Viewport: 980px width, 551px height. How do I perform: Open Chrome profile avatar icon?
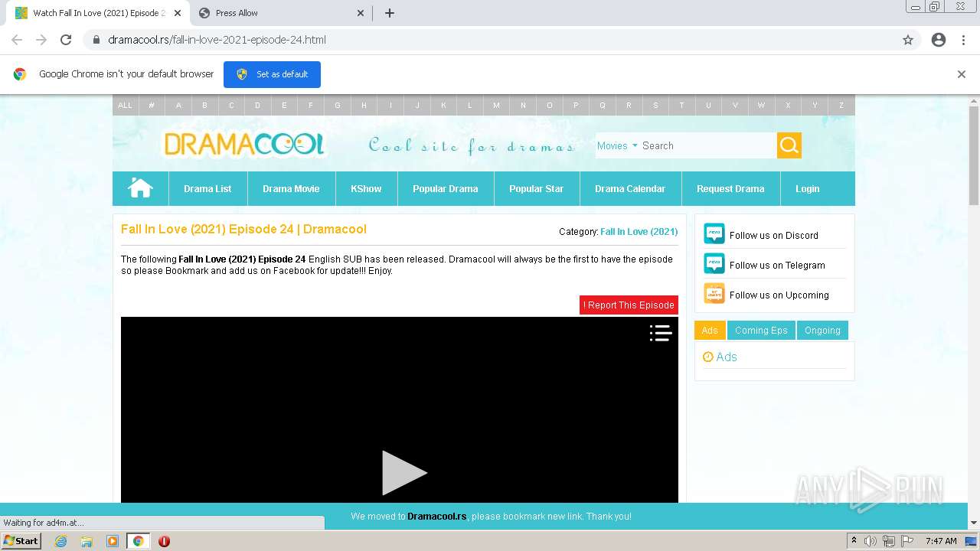point(939,40)
